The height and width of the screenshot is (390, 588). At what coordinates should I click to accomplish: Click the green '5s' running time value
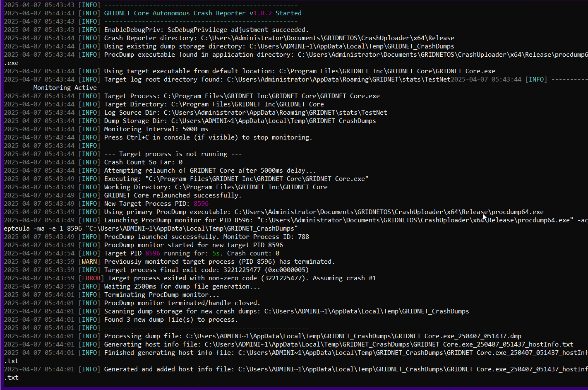click(x=216, y=253)
